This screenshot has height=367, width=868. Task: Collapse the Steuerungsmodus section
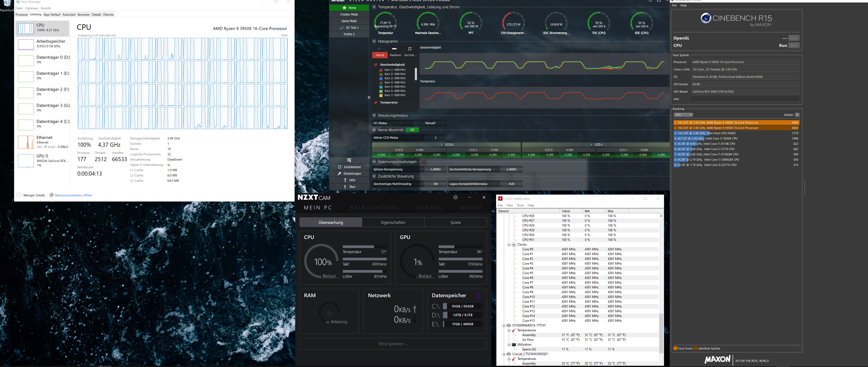tap(374, 115)
